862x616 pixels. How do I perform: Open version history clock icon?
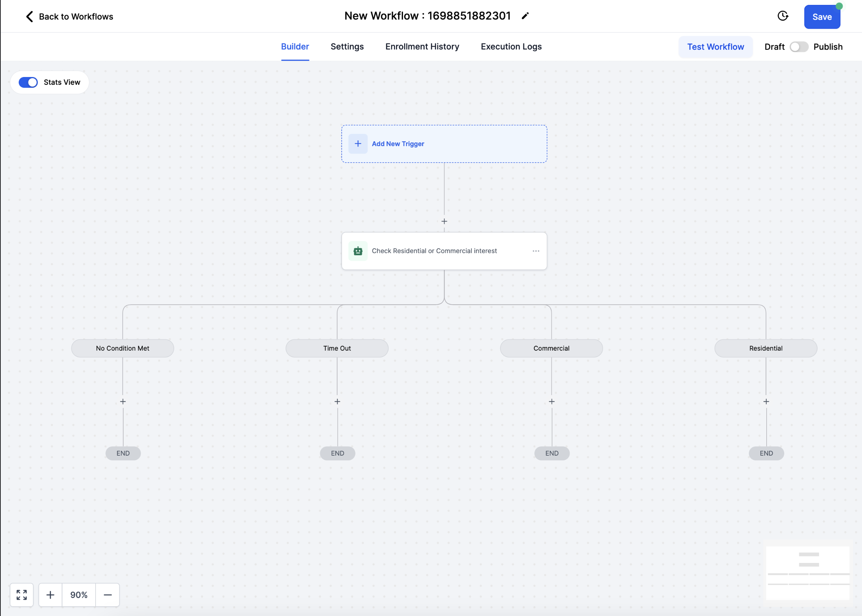[x=783, y=16]
